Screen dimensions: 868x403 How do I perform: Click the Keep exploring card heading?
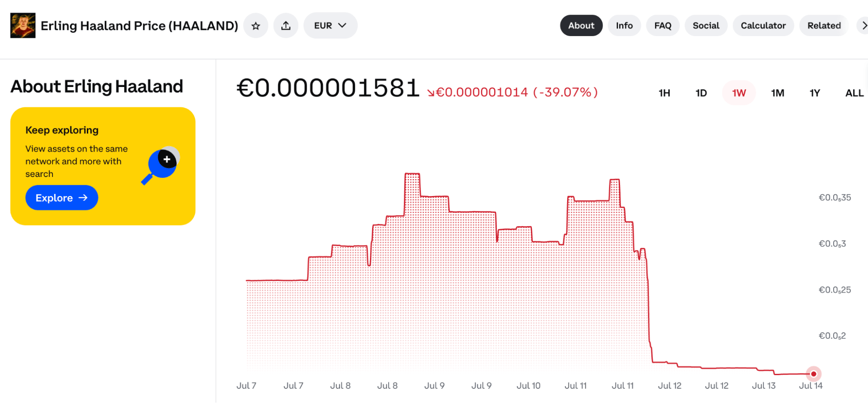pos(62,130)
